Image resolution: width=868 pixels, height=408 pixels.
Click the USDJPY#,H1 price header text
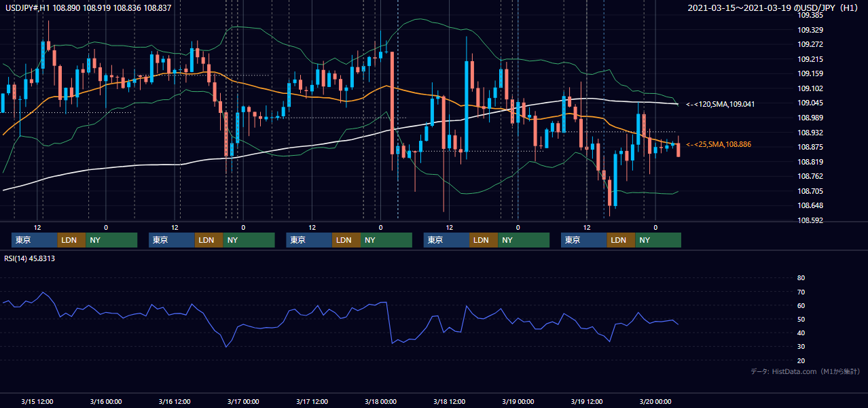(88, 7)
